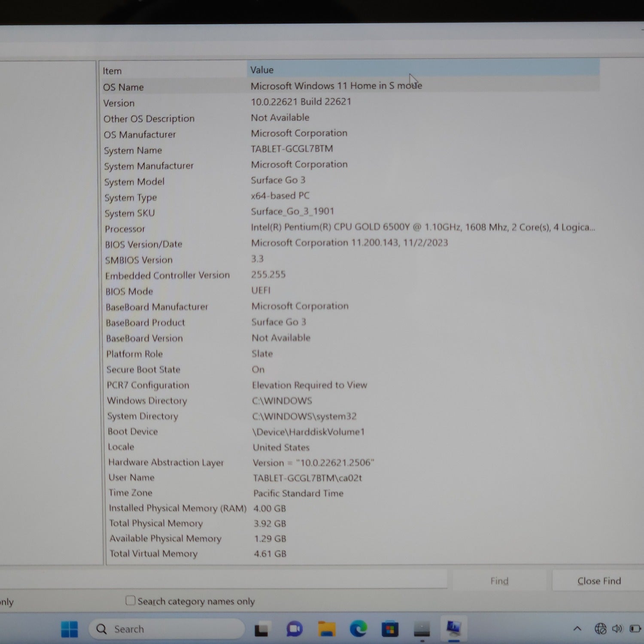Launch Microsoft Edge from the taskbar
Viewport: 644px width, 644px height.
tap(358, 629)
